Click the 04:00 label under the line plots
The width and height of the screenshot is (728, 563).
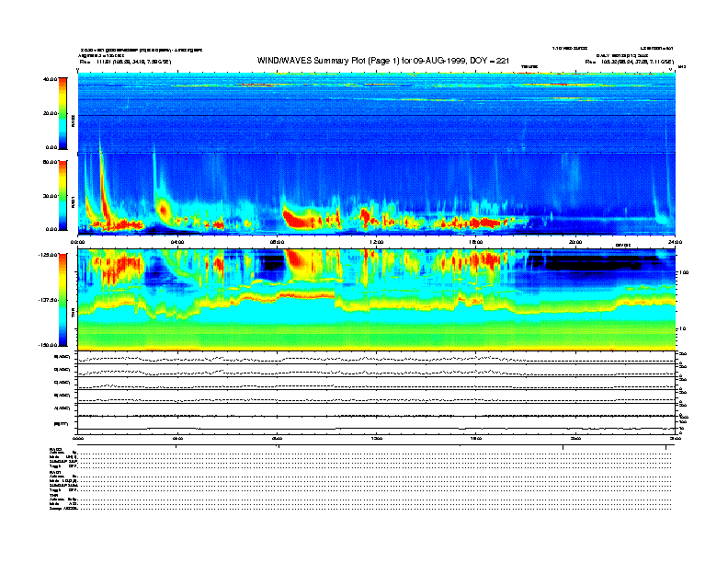point(177,438)
